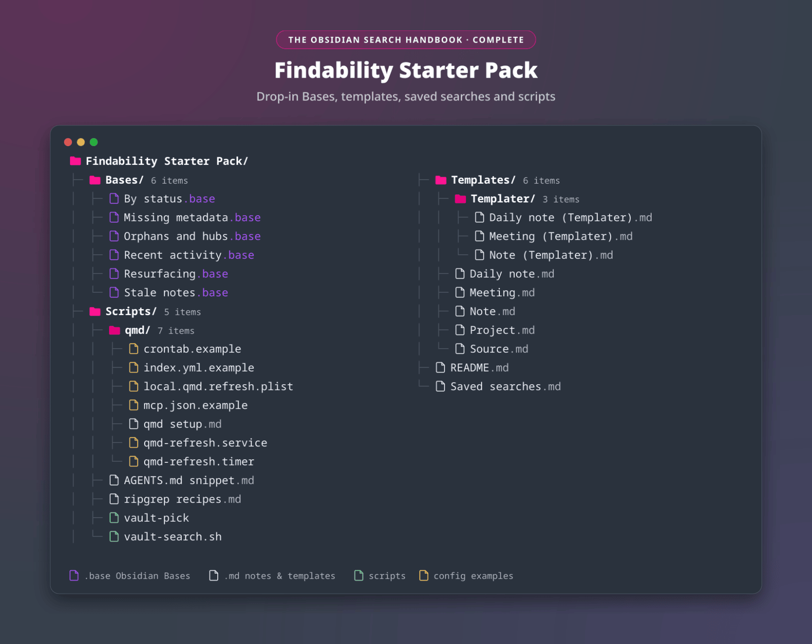Click the Scripts folder icon
The width and height of the screenshot is (812, 644).
95,312
